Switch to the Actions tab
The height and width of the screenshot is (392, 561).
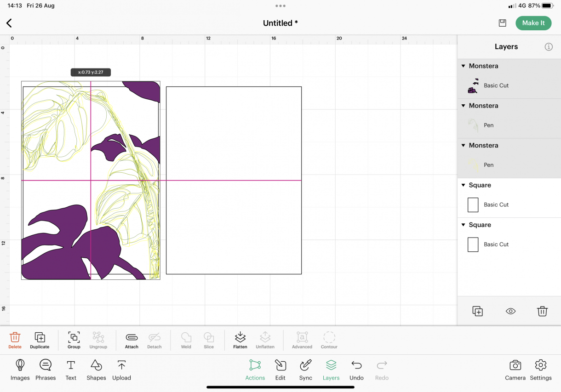click(255, 370)
